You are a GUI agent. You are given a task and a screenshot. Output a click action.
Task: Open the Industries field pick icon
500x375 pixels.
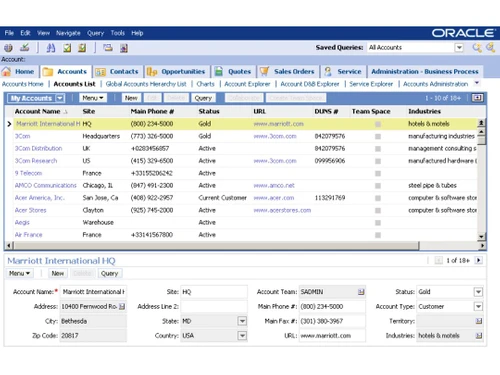[x=479, y=336]
